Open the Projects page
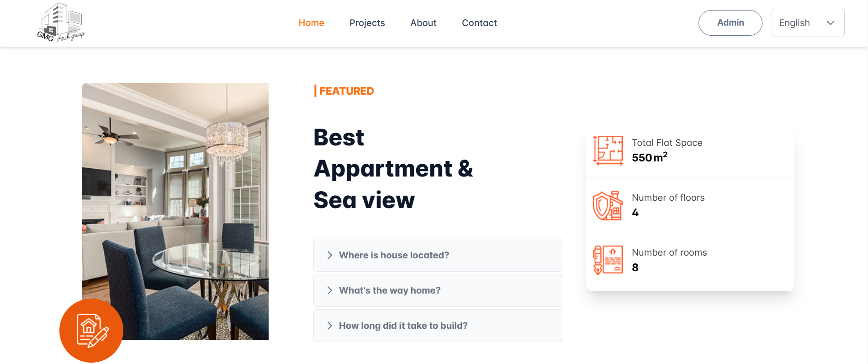 367,23
